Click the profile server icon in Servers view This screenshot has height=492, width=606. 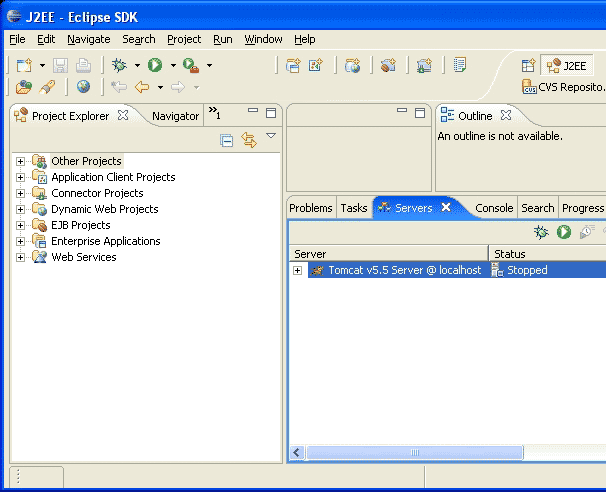tap(587, 232)
